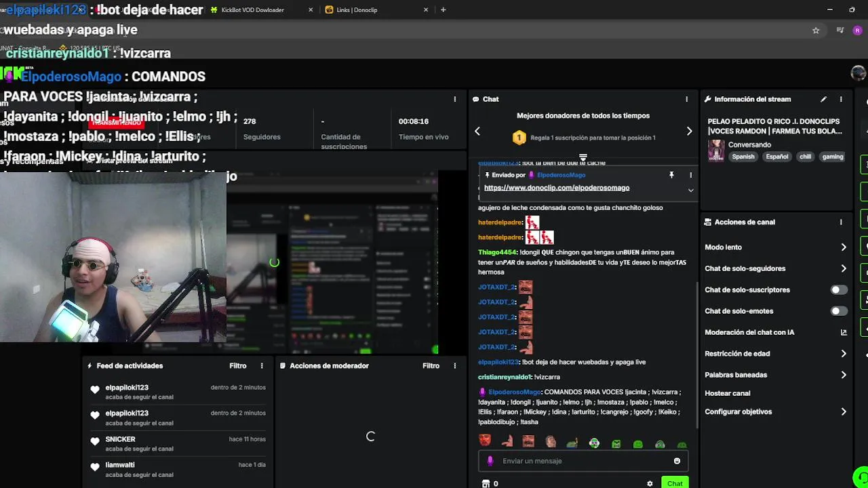Screen dimensions: 868x488
Task: Collapse the pinned message with the chevron
Action: [x=690, y=190]
